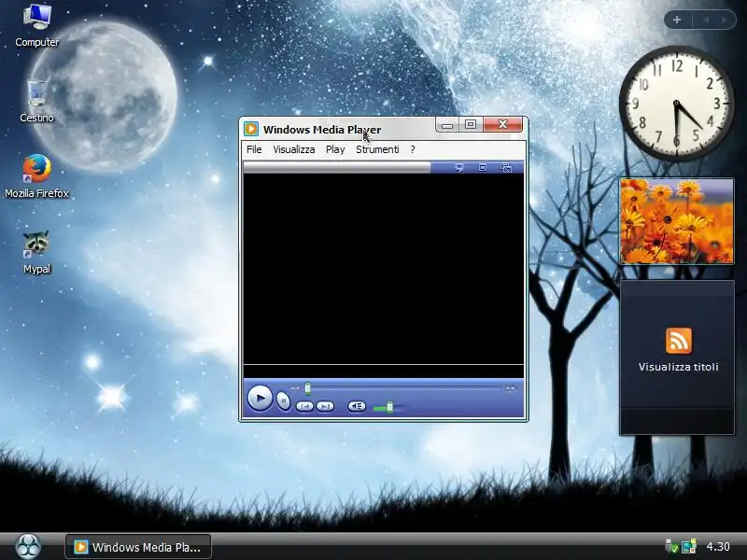Open the Strumenti menu
Image resolution: width=747 pixels, height=560 pixels.
pyautogui.click(x=377, y=149)
